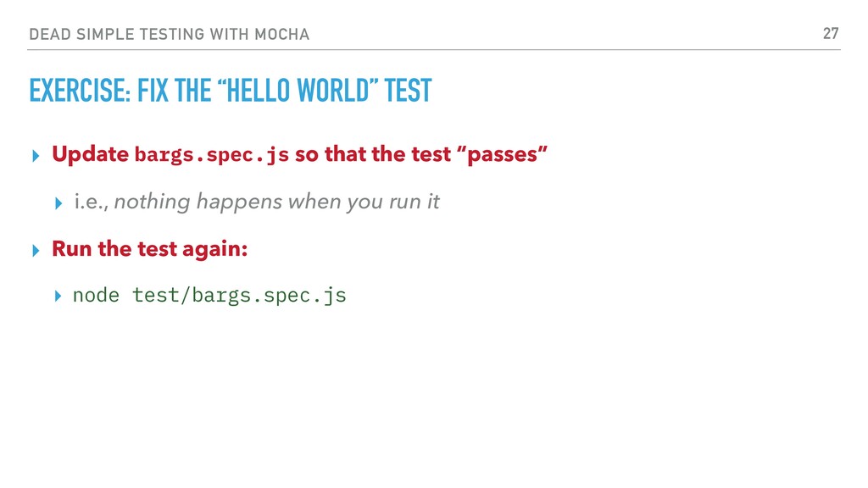868x488 pixels.
Task: Click the title 'Exercise: Fix the Hello World Test'
Action: pyautogui.click(x=231, y=90)
